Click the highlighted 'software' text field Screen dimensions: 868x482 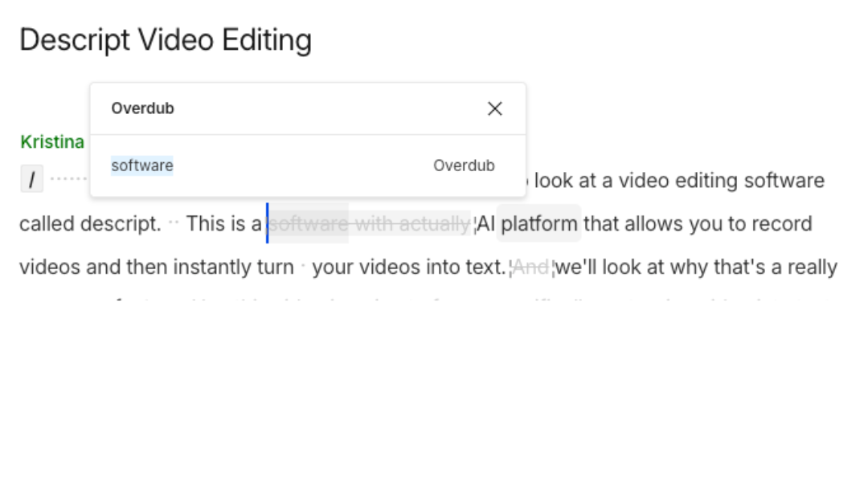[142, 165]
